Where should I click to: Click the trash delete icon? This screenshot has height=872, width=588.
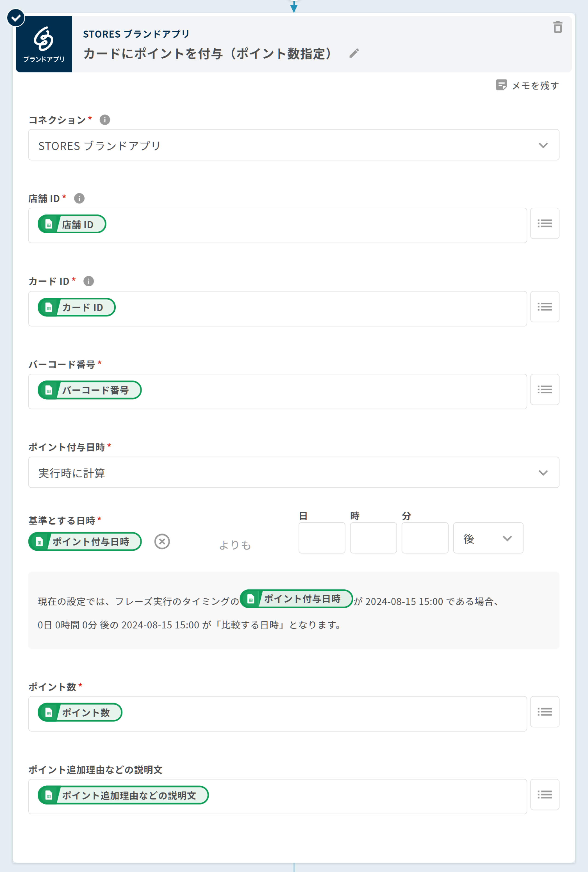(557, 27)
